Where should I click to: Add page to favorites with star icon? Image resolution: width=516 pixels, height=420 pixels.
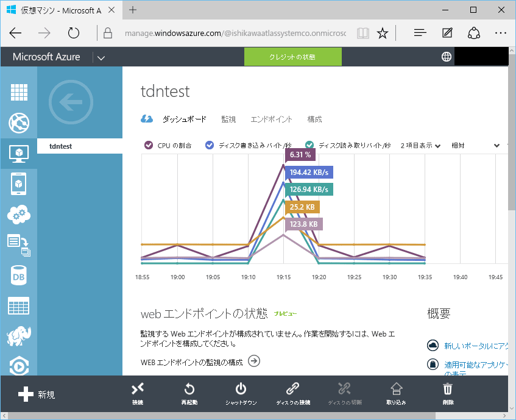coord(383,33)
